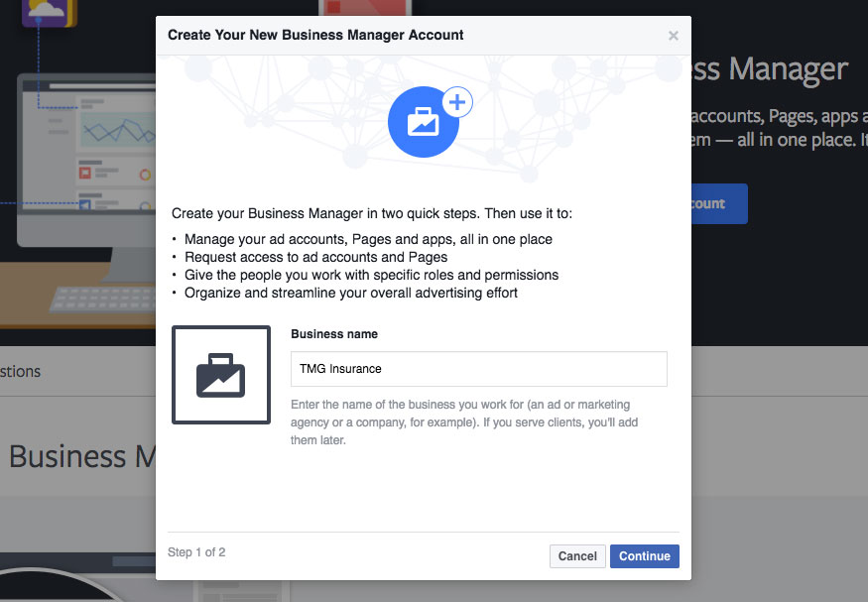Click inside the Business name input field
Image resolution: width=868 pixels, height=602 pixels.
[479, 369]
